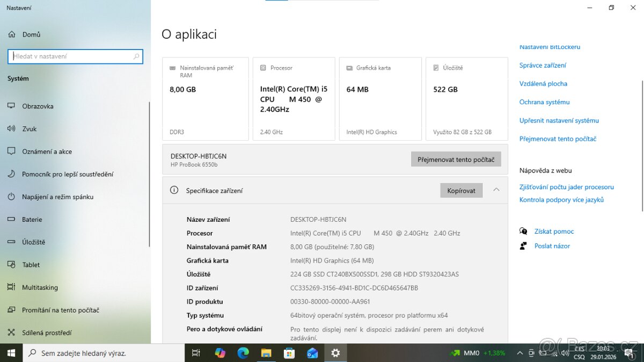644x362 pixels.
Task: Launch Microsoft Edge from the taskbar
Action: click(243, 353)
